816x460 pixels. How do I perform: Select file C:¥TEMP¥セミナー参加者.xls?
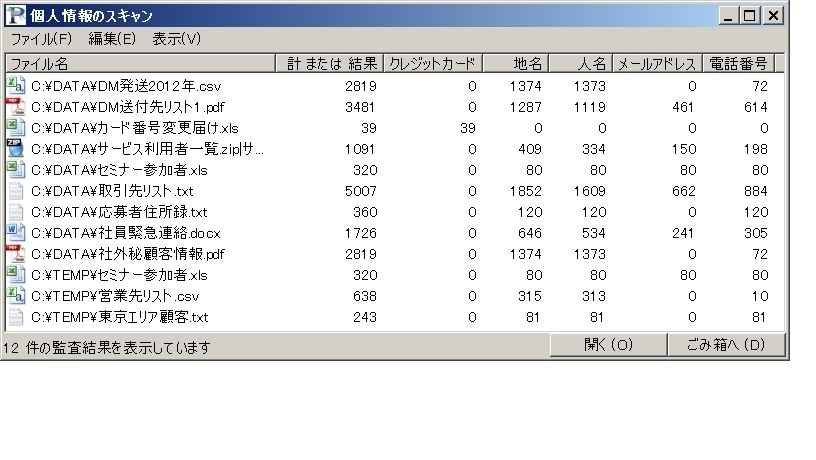pyautogui.click(x=119, y=275)
